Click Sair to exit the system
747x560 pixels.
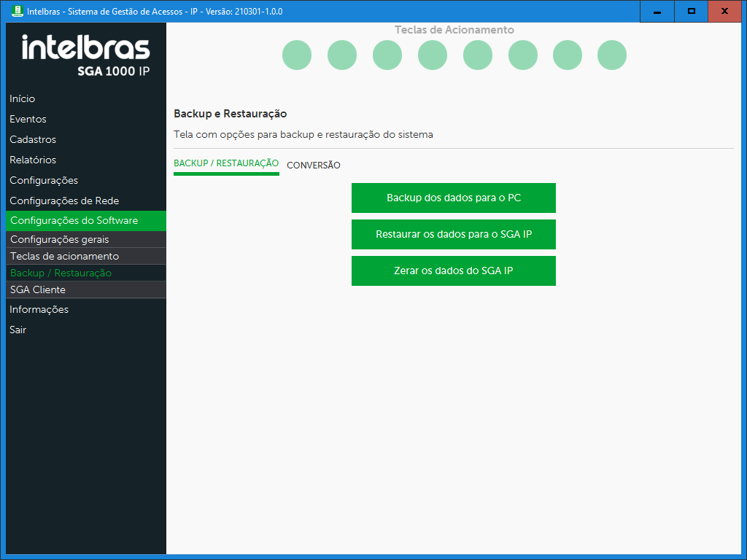(x=18, y=330)
